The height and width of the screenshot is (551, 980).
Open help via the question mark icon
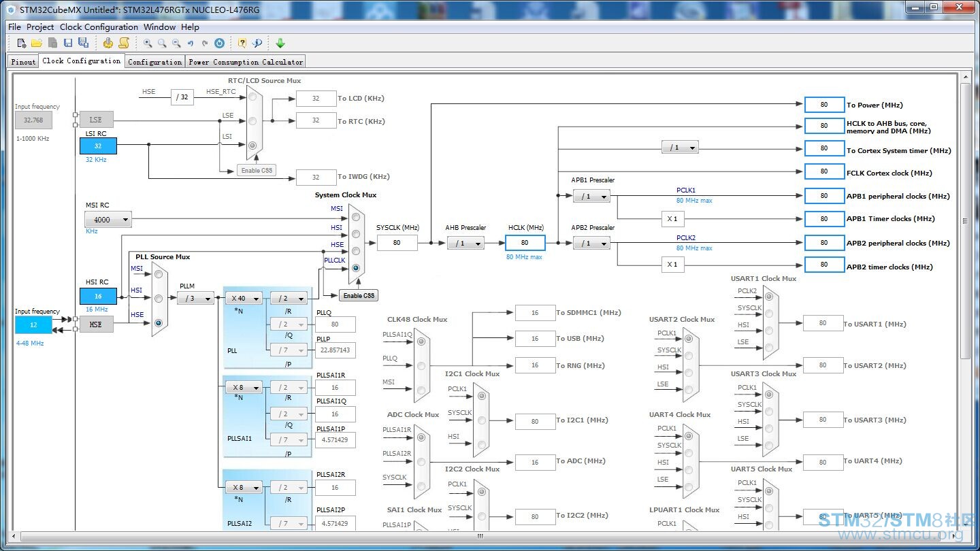(x=242, y=43)
